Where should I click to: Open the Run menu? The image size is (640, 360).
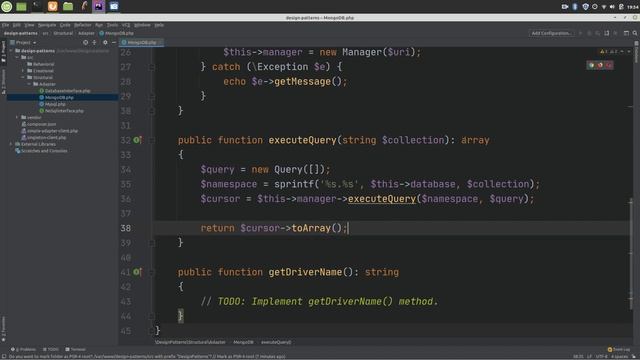pos(99,25)
